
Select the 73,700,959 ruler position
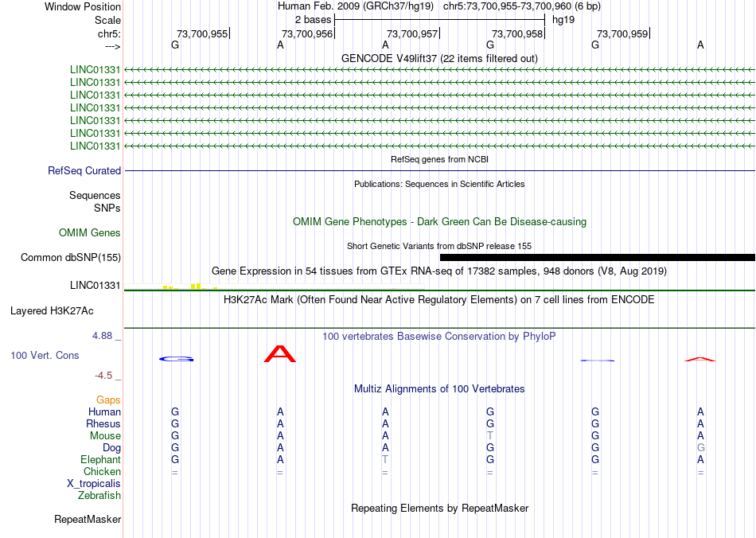[622, 33]
